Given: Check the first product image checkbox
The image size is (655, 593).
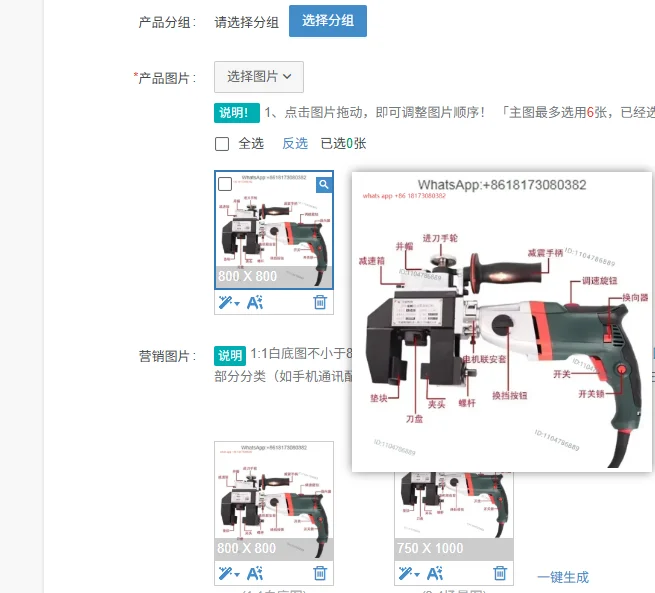Looking at the screenshot, I should (x=225, y=184).
